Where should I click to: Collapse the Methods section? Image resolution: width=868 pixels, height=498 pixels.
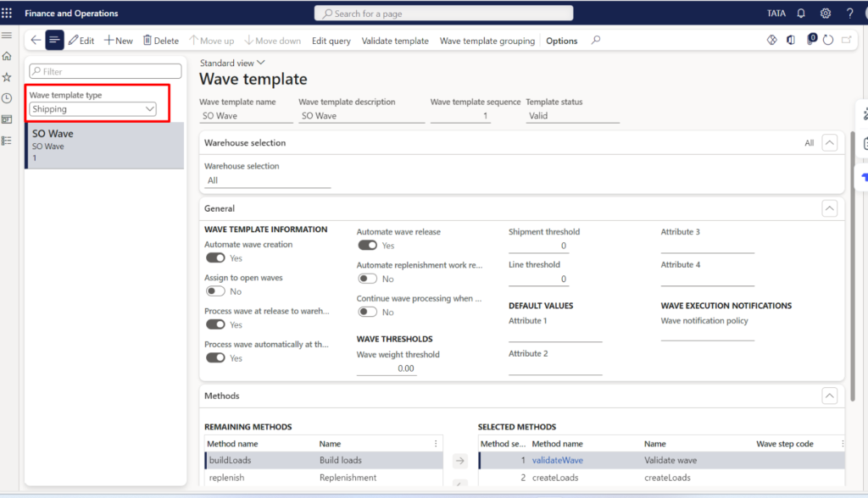[829, 396]
